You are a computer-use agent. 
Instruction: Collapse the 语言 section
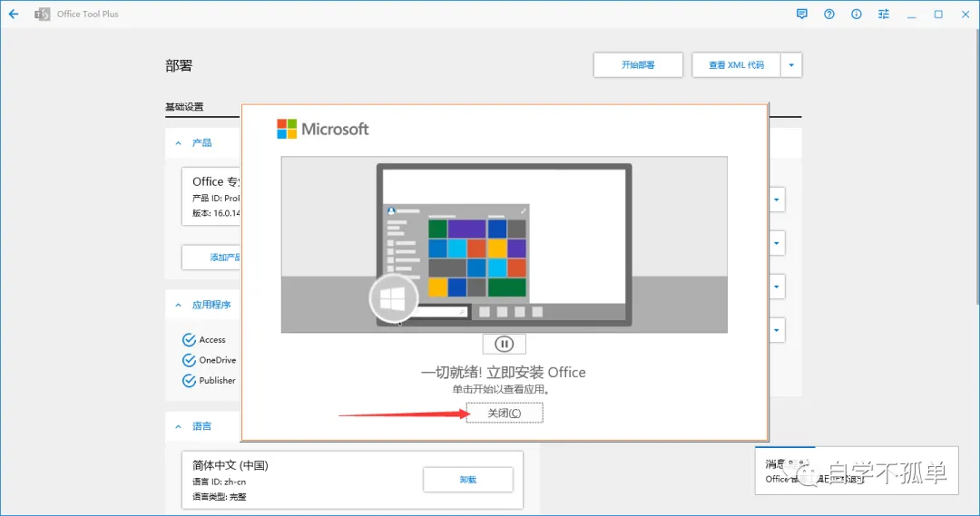pos(179,426)
